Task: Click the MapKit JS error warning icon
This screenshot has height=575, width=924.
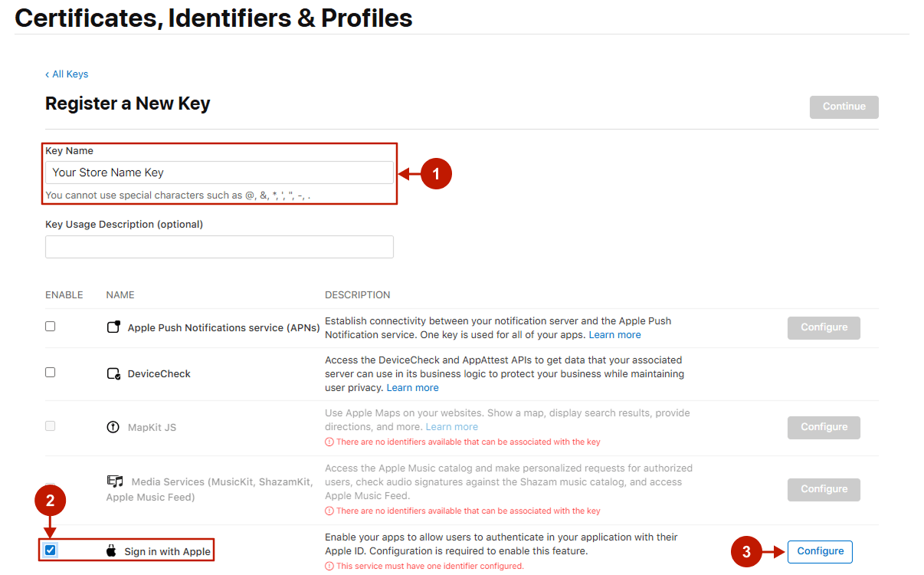Action: [x=329, y=442]
